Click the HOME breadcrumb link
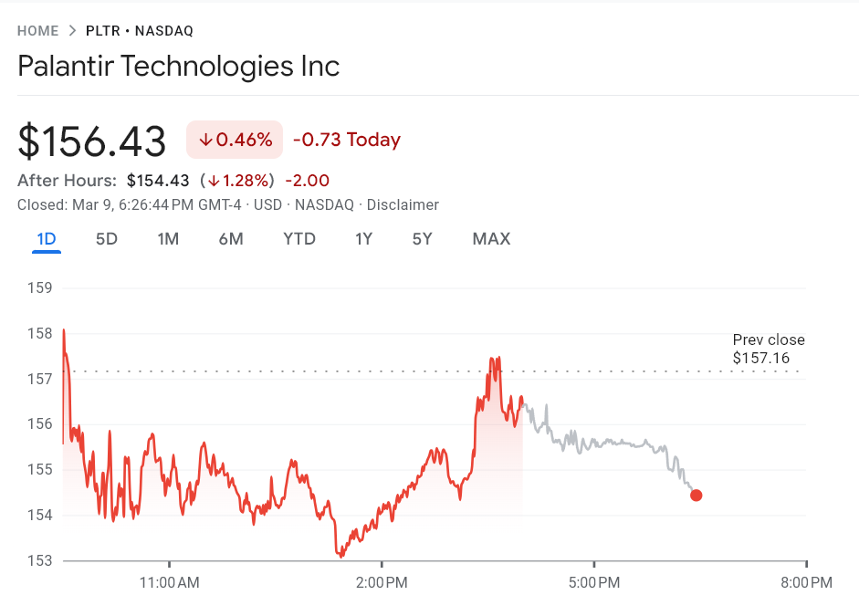This screenshot has width=859, height=616. tap(38, 31)
